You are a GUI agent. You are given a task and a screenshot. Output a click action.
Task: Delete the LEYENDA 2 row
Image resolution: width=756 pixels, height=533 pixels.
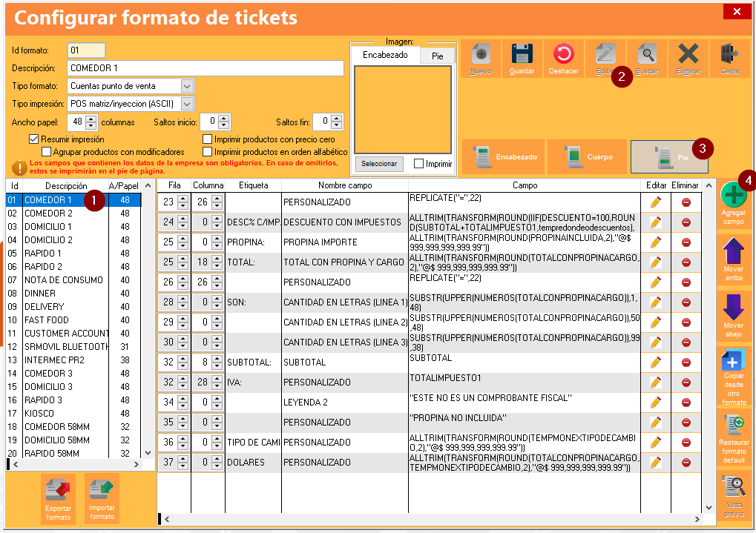click(686, 403)
